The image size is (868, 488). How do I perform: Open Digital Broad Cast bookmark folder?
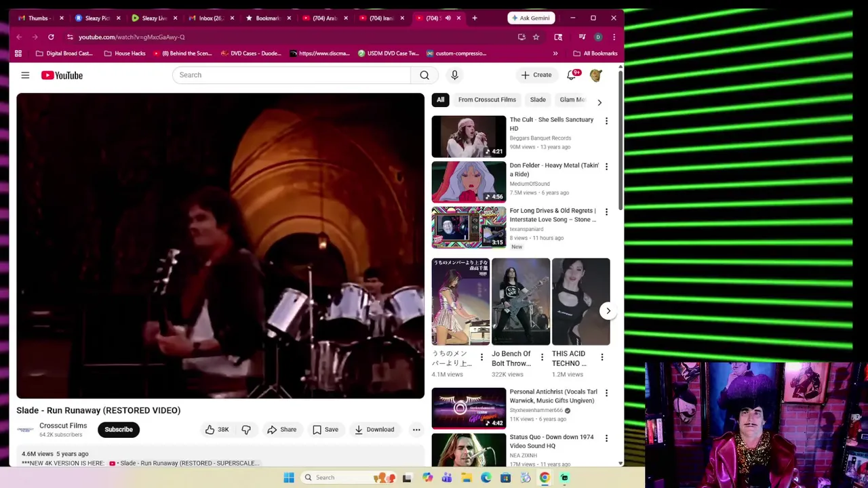pyautogui.click(x=64, y=53)
